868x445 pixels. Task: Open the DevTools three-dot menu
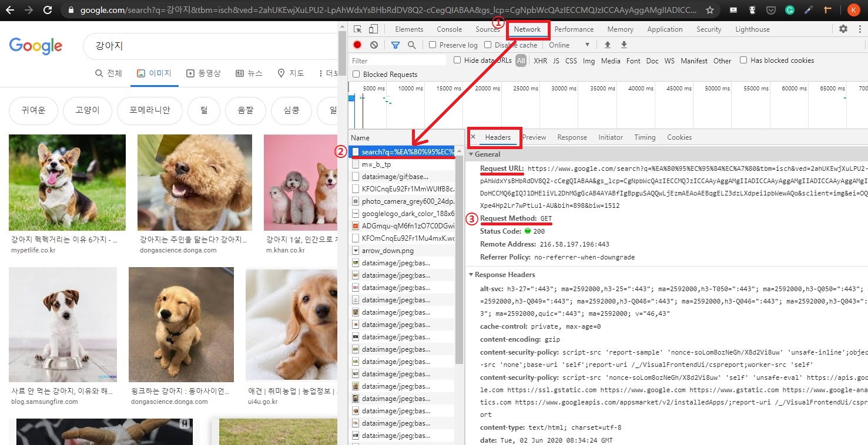[859, 29]
